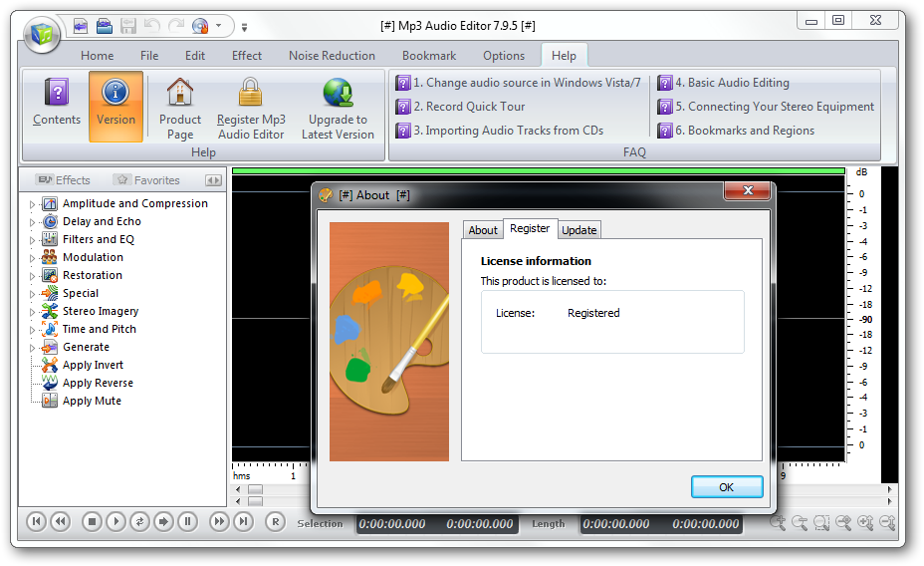The height and width of the screenshot is (566, 924).
Task: Click the Restoration icon
Action: click(50, 275)
